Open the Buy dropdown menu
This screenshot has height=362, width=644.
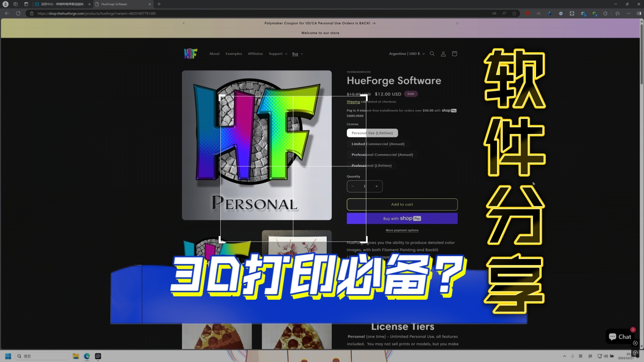[x=297, y=54]
